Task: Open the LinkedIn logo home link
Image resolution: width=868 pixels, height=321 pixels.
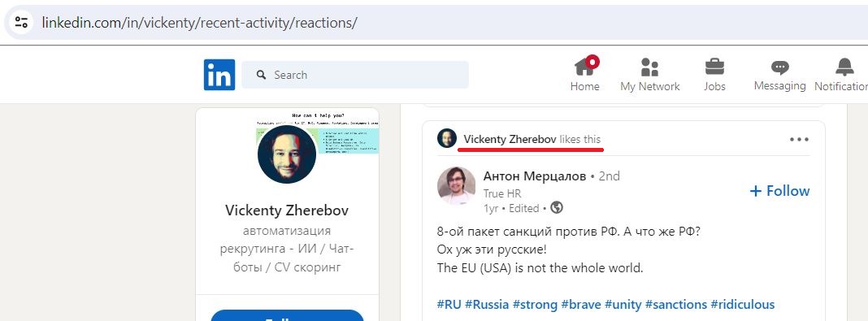Action: (x=219, y=75)
